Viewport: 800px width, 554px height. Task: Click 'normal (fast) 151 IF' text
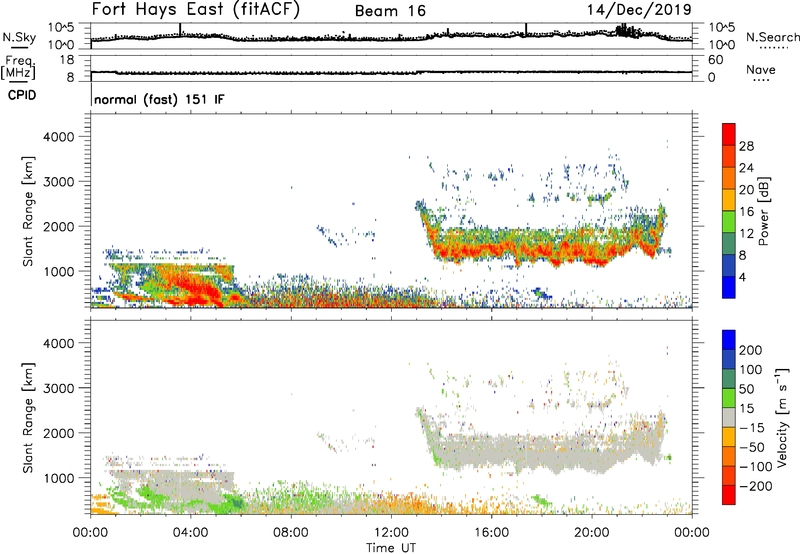coord(159,99)
